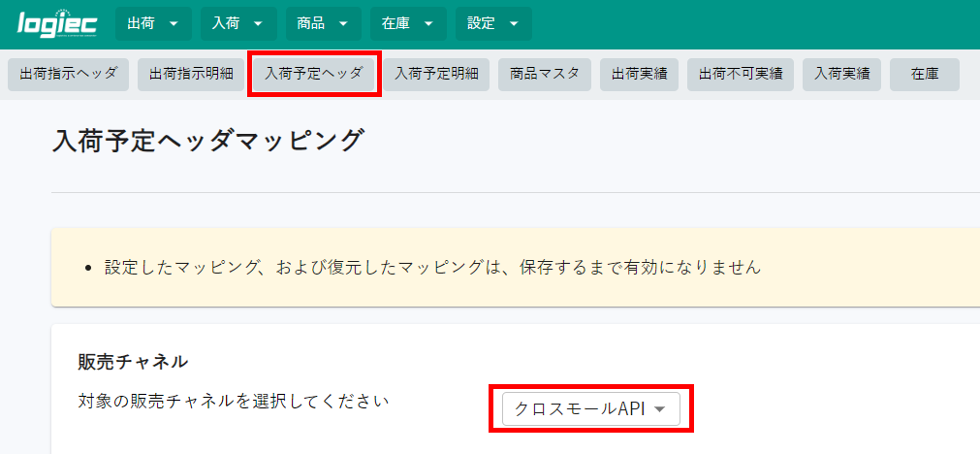This screenshot has width=980, height=454.
Task: Click the 販売チャネル section title
Action: pyautogui.click(x=133, y=362)
